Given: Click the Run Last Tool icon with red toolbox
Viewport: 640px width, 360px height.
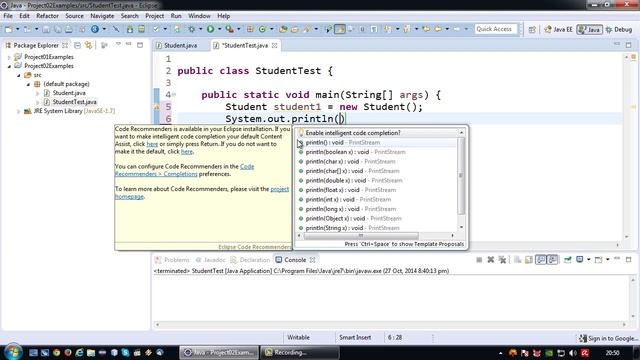Looking at the screenshot, I should [x=230, y=29].
